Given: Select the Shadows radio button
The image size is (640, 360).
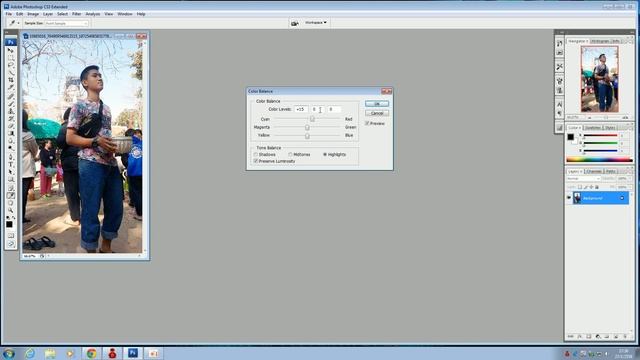Looking at the screenshot, I should (256, 155).
